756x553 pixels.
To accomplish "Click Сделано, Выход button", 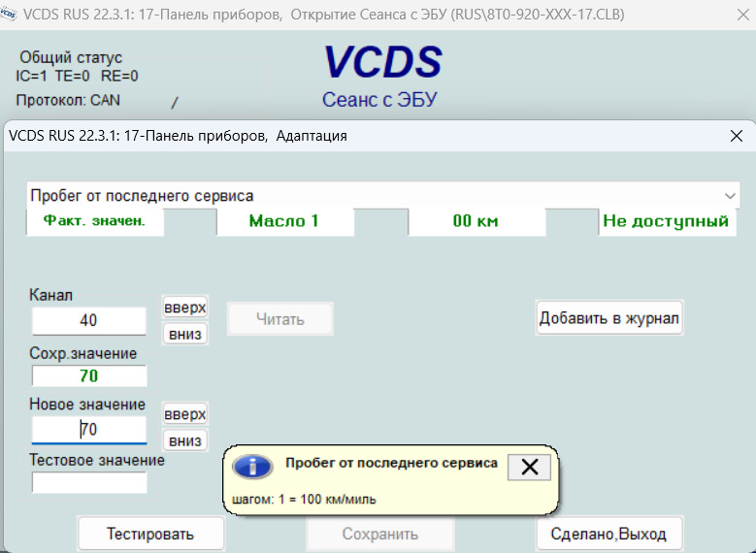I will point(608,534).
